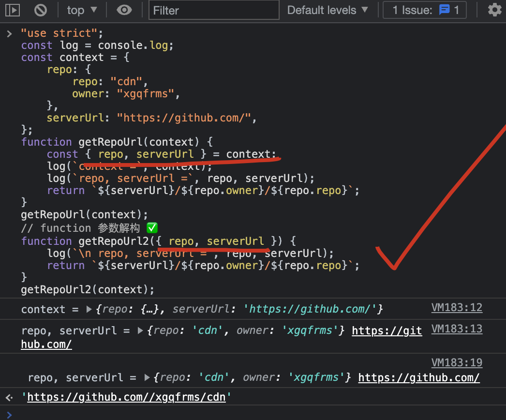Click the function getRepoUrl2 declaration line
The height and width of the screenshot is (420, 506).
158,241
